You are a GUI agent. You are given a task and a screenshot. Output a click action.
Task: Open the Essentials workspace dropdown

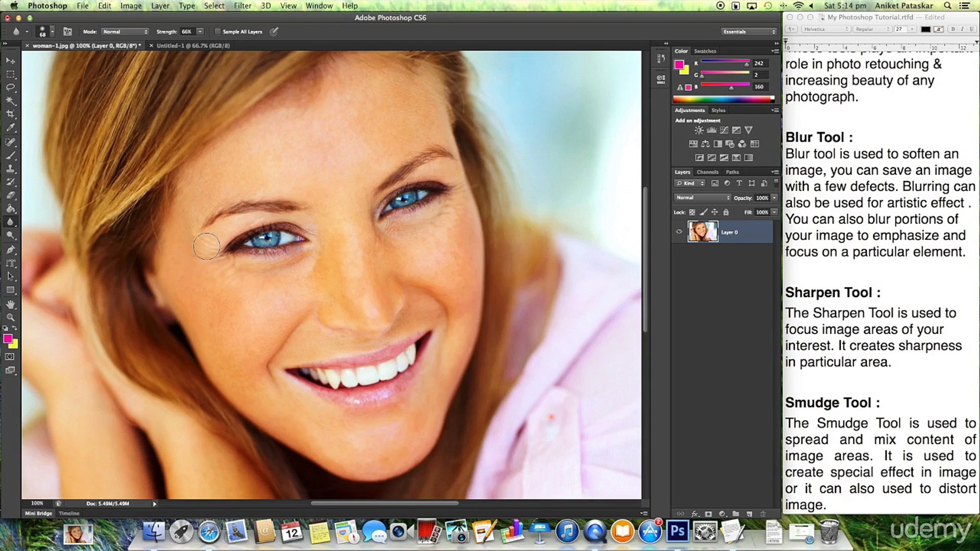[x=749, y=32]
